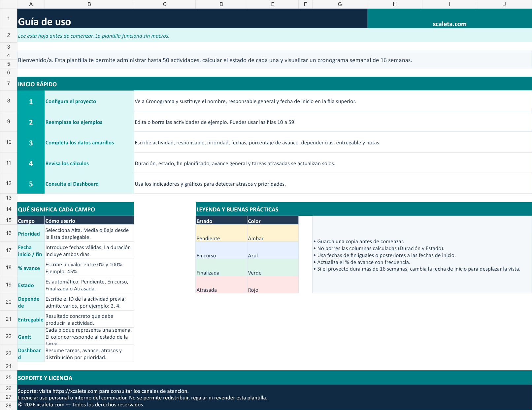Click the 'Color' legend header cell
The height and width of the screenshot is (410, 532).
point(273,220)
